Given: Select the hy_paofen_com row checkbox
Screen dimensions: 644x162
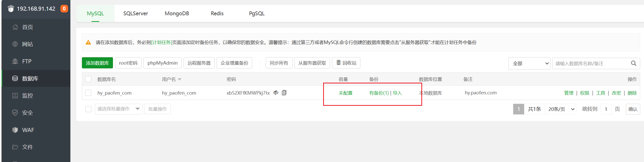Looking at the screenshot, I should pos(88,93).
